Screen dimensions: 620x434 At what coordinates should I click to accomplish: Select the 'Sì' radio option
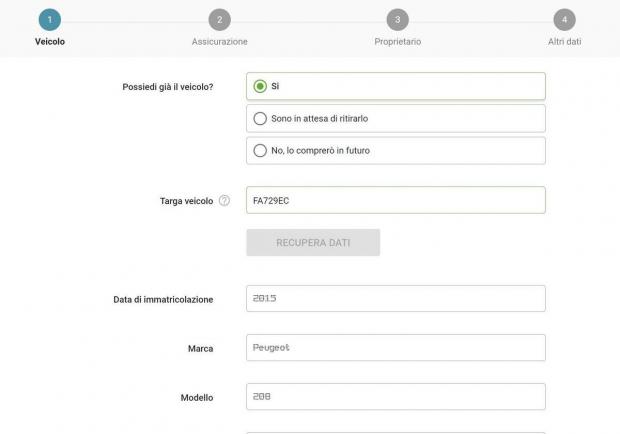(x=260, y=86)
